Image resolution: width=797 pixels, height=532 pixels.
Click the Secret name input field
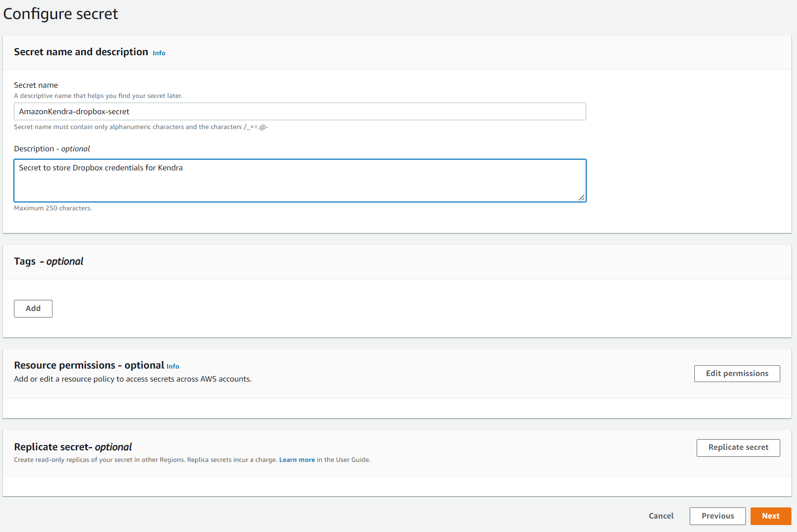coord(300,111)
